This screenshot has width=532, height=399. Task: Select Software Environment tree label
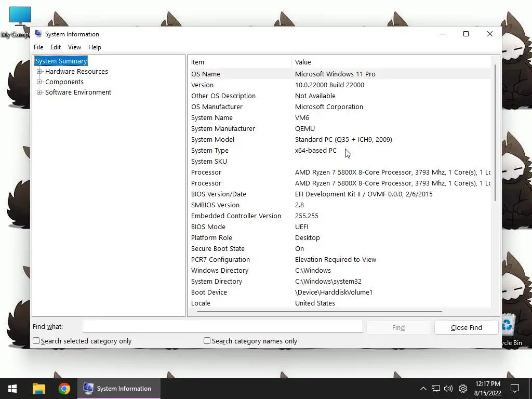point(78,92)
